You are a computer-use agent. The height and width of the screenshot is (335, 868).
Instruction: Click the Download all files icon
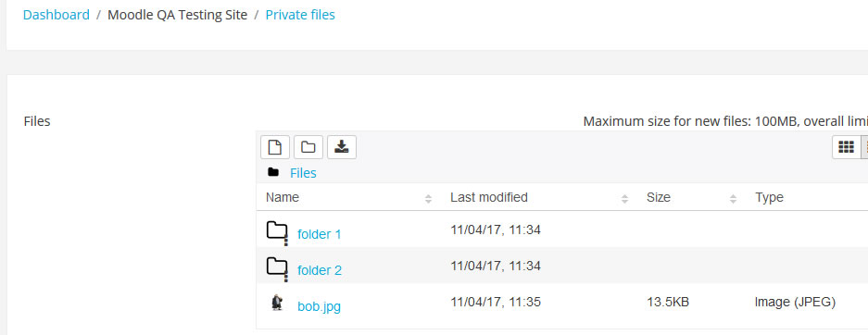[342, 147]
